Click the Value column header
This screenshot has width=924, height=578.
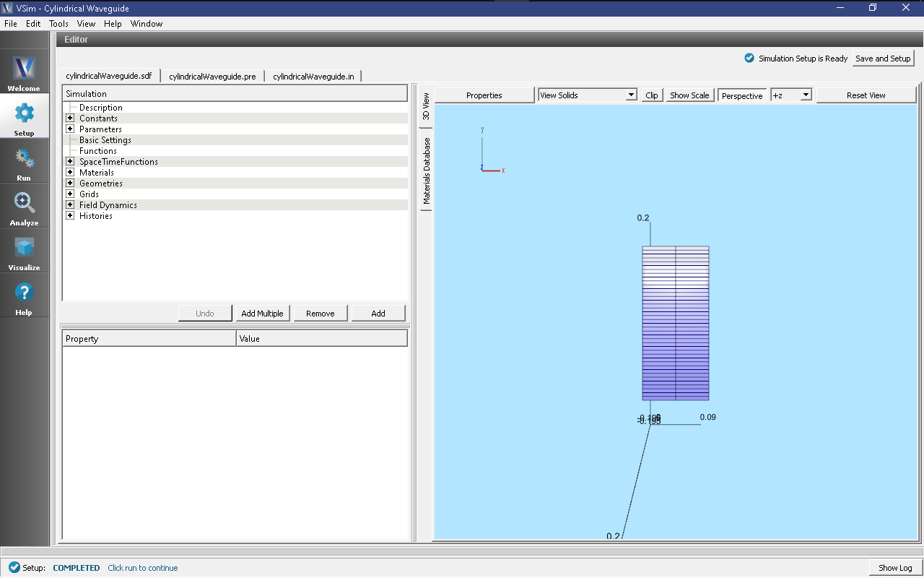pyautogui.click(x=322, y=339)
